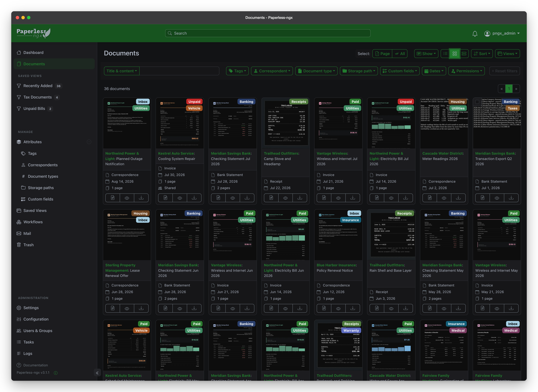Image resolution: width=538 pixels, height=392 pixels.
Task: Switch to table list view
Action: point(445,54)
